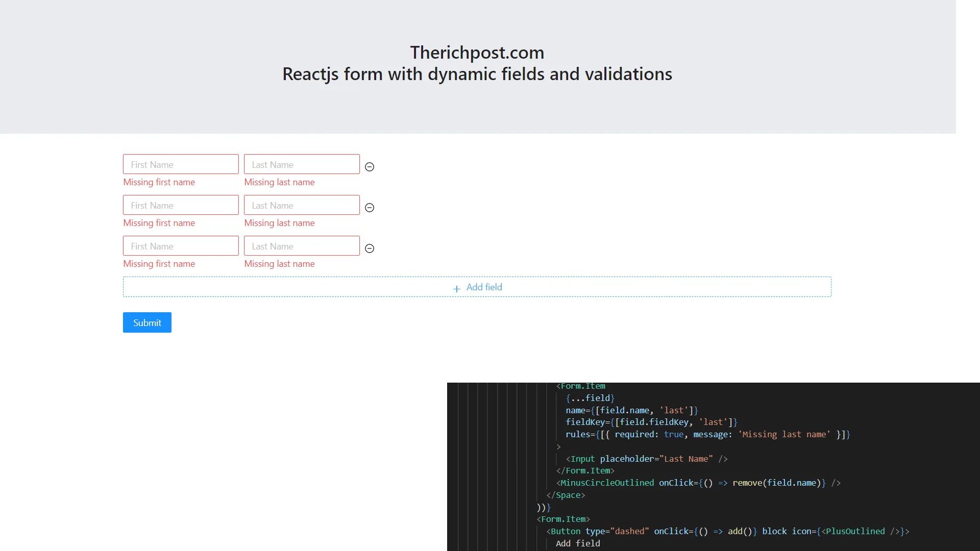The height and width of the screenshot is (551, 980).
Task: Click second row First Name field
Action: (x=181, y=205)
